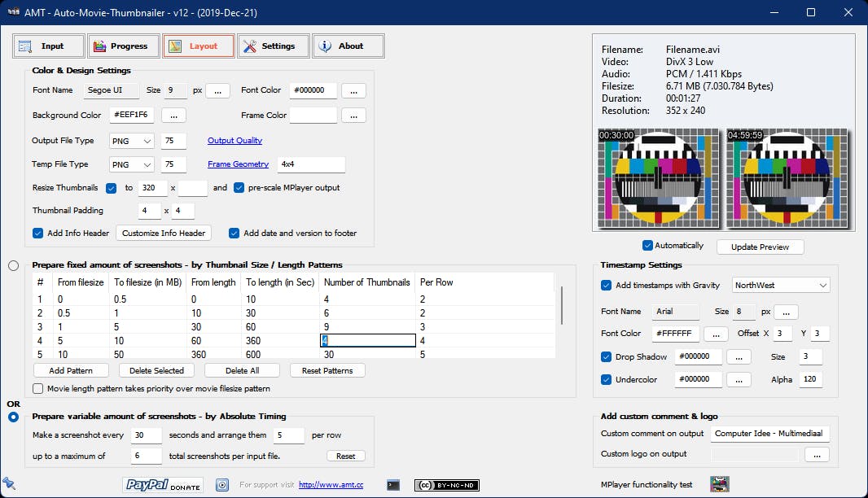Image resolution: width=868 pixels, height=498 pixels.
Task: Open the Segoe UI font chooser button
Action: (x=218, y=91)
